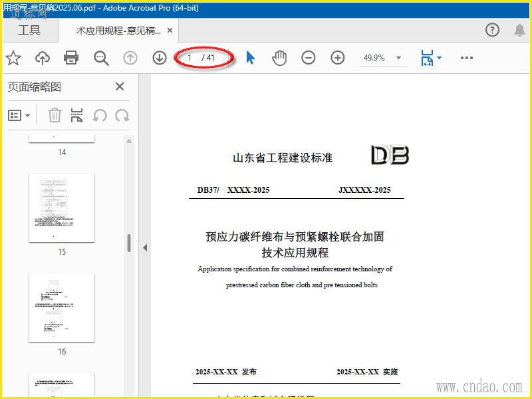Click the JXXXXX-2025 code
The image size is (532, 399).
point(364,190)
